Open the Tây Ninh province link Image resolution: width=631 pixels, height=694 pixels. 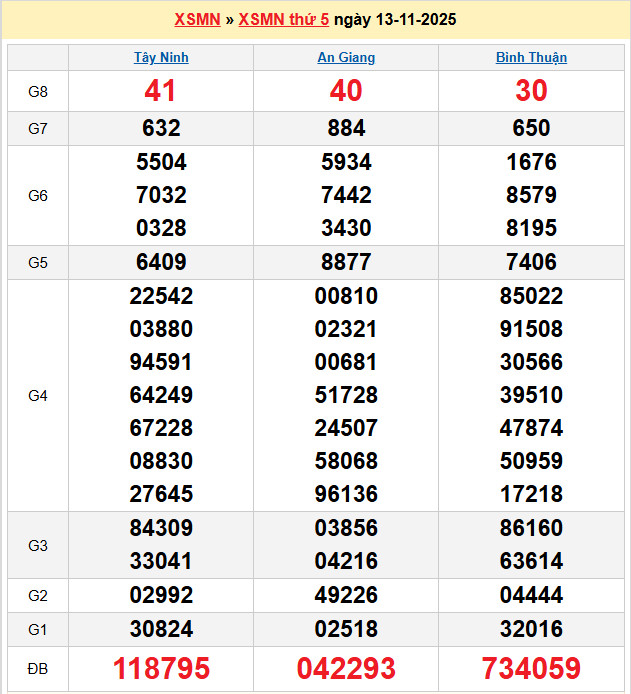[161, 57]
